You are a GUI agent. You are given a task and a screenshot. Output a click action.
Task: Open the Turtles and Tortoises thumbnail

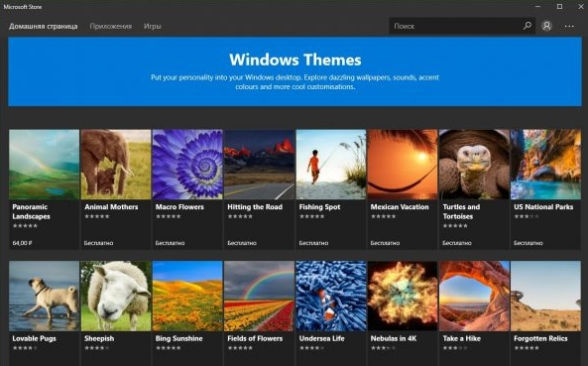coord(474,165)
